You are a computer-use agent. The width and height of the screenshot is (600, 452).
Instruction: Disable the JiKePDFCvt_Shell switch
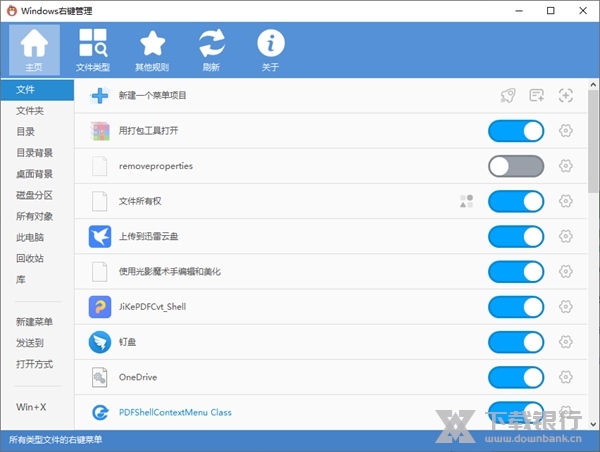pos(516,307)
